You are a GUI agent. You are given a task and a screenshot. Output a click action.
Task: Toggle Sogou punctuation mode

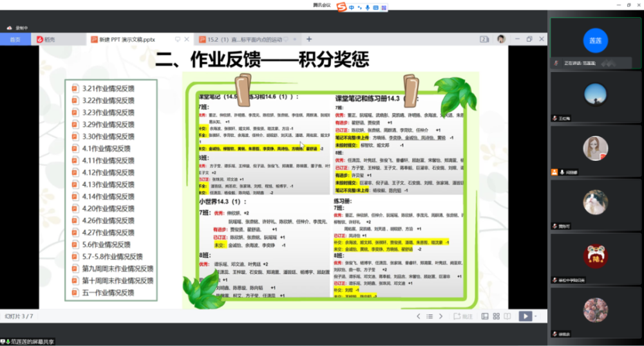[359, 7]
